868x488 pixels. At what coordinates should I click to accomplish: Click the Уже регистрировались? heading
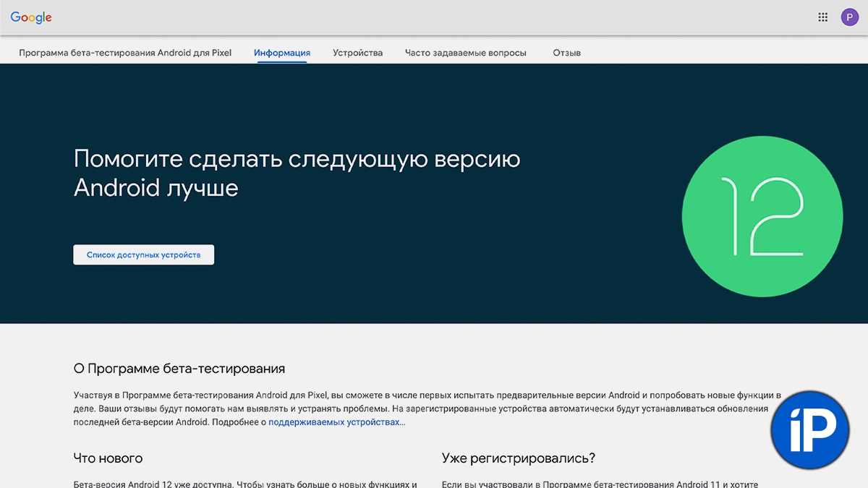point(518,458)
